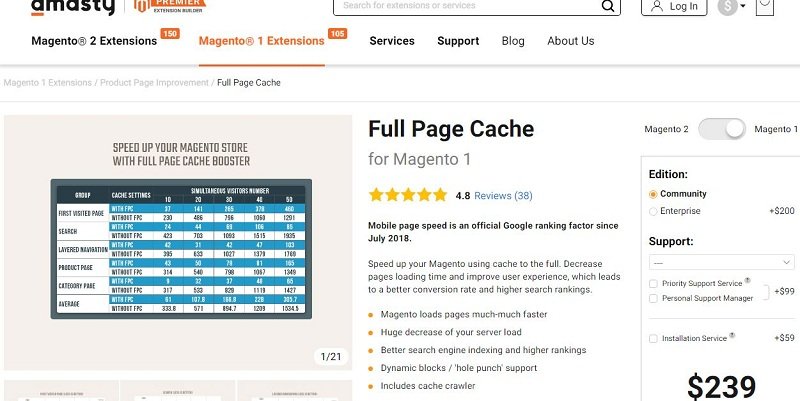Screen dimensions: 800x401
Task: Open the Reviews (38) link
Action: [503, 195]
